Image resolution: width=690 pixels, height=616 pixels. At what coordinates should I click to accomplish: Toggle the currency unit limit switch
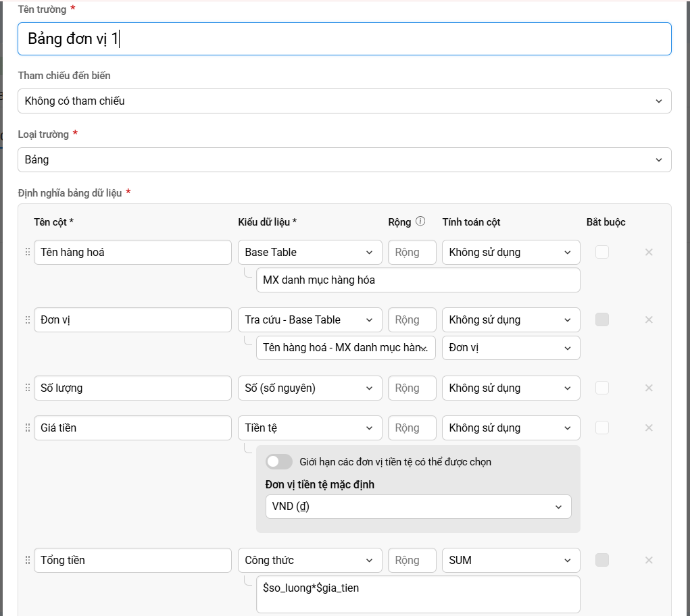279,462
